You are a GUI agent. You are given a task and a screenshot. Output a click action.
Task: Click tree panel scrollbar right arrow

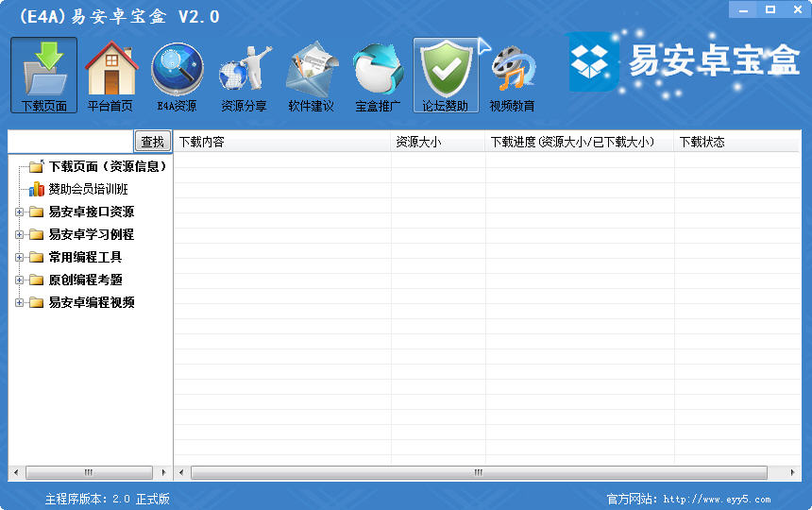[x=163, y=472]
